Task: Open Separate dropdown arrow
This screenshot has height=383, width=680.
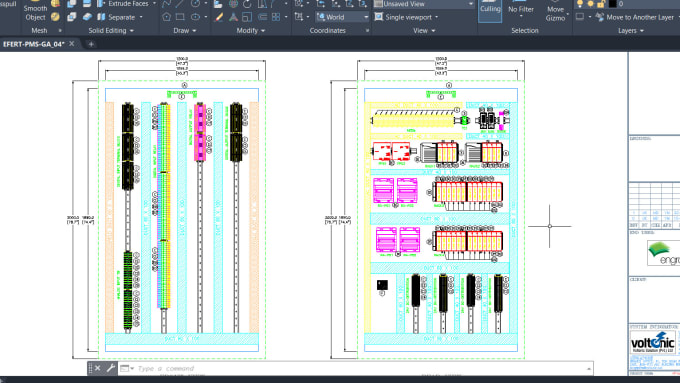Action: click(x=141, y=17)
